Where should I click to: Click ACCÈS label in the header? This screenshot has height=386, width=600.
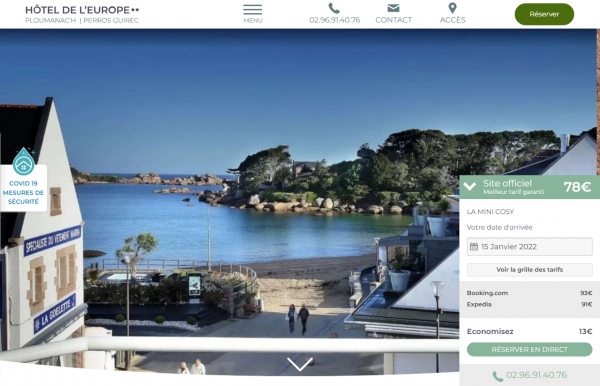coord(452,20)
